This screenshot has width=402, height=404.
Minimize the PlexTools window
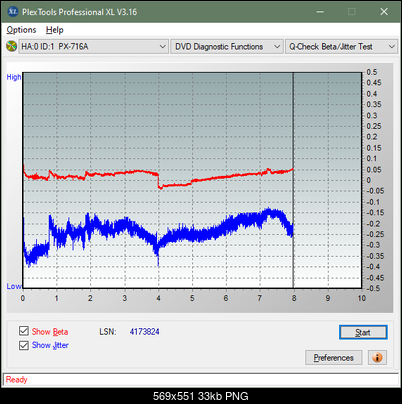pos(320,12)
